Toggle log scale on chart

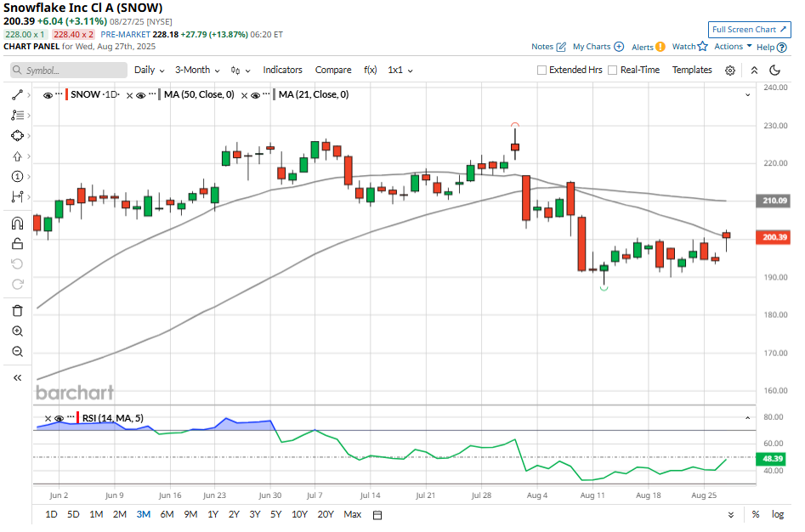pos(778,514)
